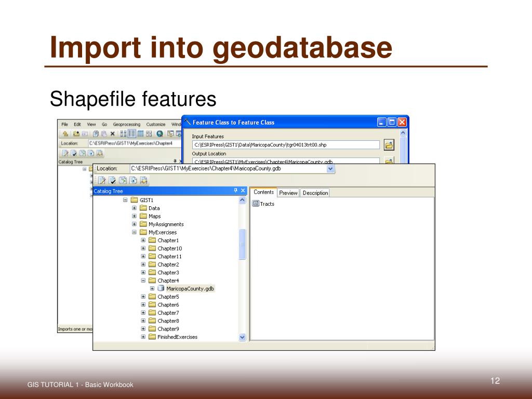Open the Go menu
Viewport: 532px width, 399px height.
104,125
